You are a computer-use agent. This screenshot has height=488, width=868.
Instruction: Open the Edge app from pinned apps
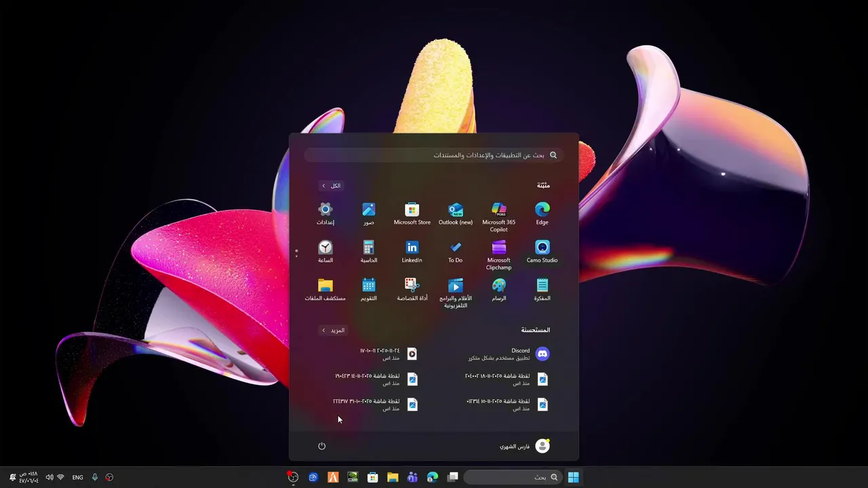[x=542, y=213]
